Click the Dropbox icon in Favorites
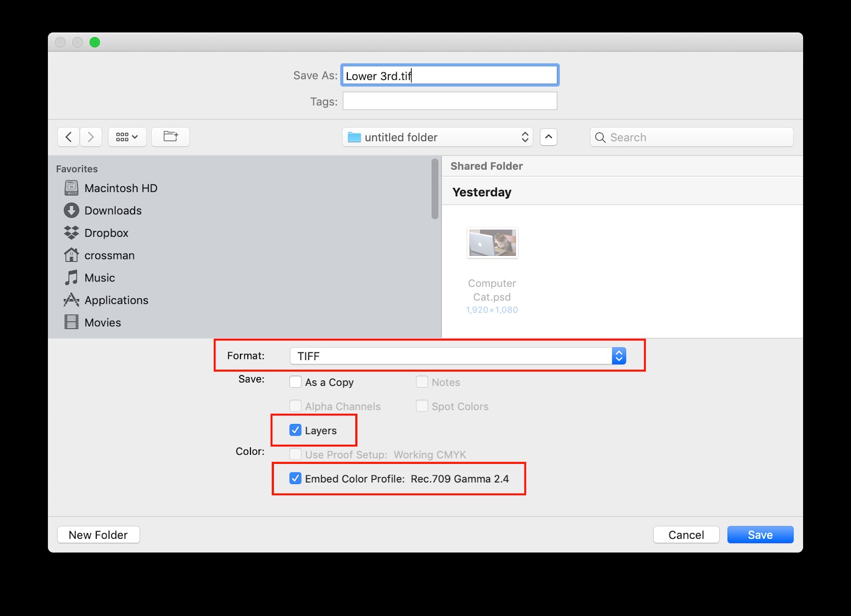Image resolution: width=851 pixels, height=616 pixels. pyautogui.click(x=71, y=232)
